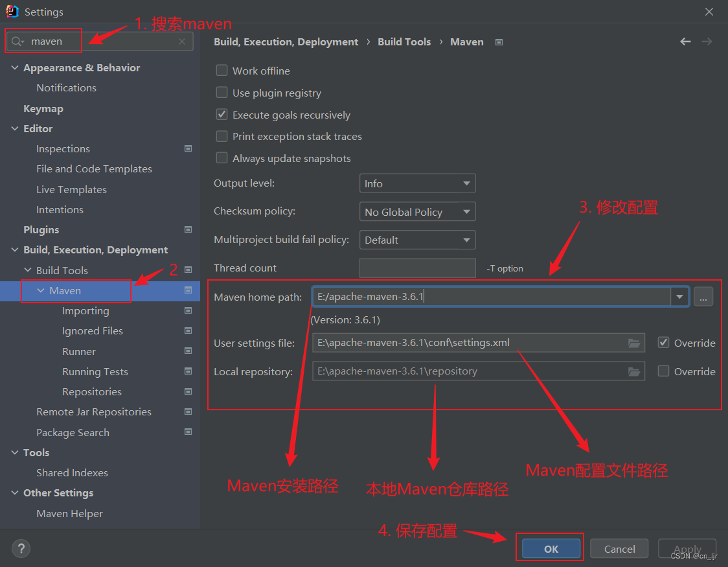Toggle Override for Local repository
Image resolution: width=728 pixels, height=567 pixels.
coord(663,371)
